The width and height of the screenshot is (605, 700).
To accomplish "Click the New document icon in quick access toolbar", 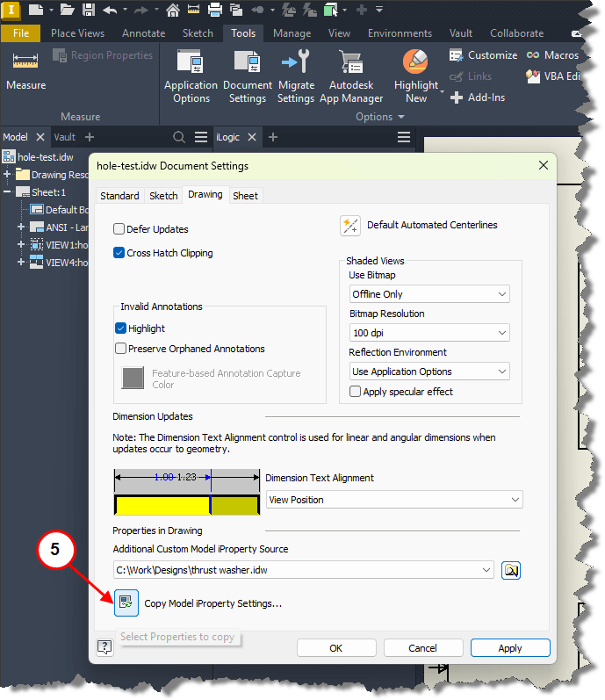I will point(36,10).
